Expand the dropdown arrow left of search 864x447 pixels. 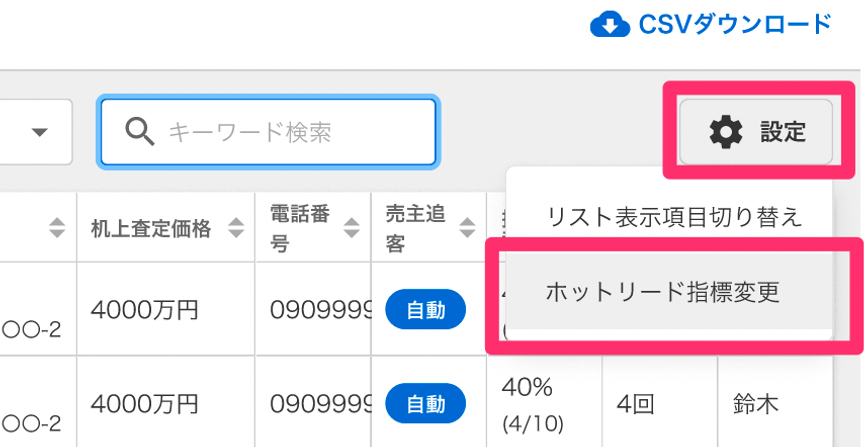[x=41, y=132]
